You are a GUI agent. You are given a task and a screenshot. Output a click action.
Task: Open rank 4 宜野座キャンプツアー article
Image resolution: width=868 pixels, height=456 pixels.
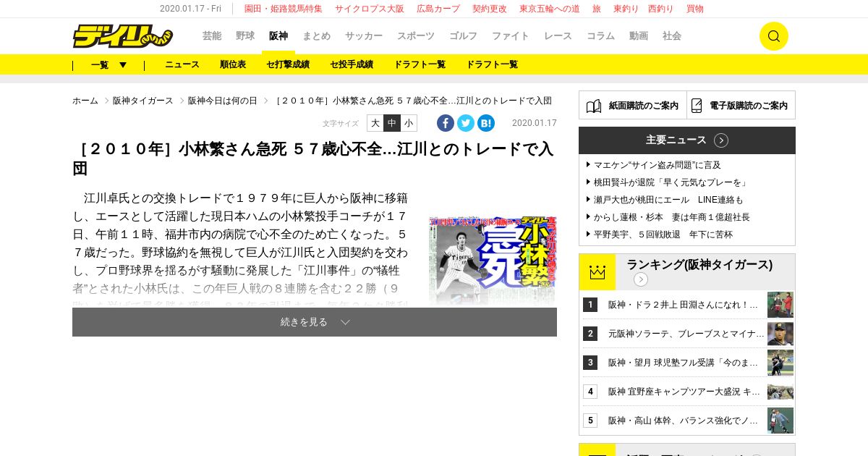point(684,392)
